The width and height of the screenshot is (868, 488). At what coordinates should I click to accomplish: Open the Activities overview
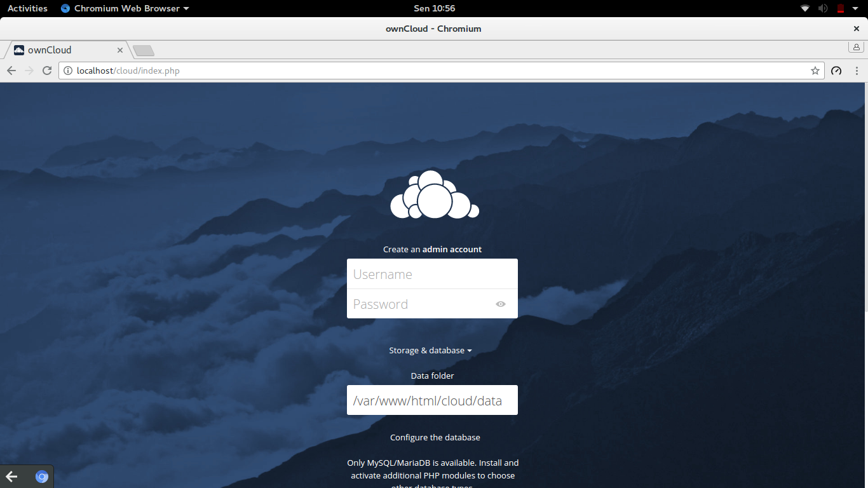[27, 8]
